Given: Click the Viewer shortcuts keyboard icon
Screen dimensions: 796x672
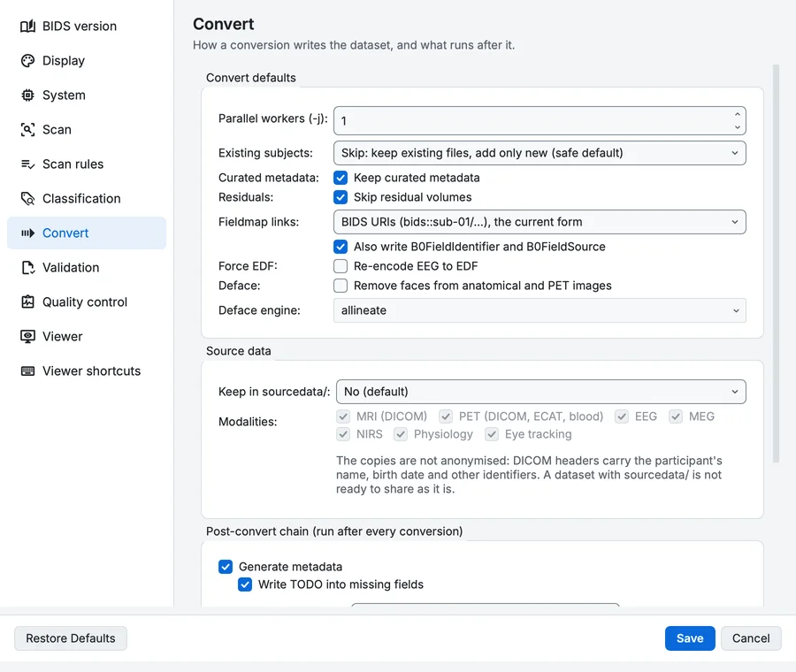Looking at the screenshot, I should point(28,371).
